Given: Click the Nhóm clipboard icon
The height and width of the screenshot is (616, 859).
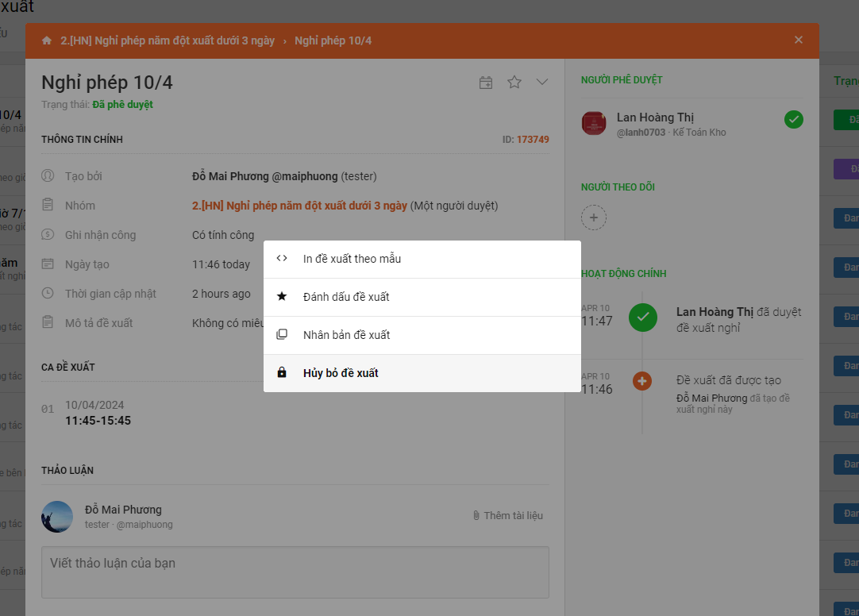Looking at the screenshot, I should tap(48, 205).
